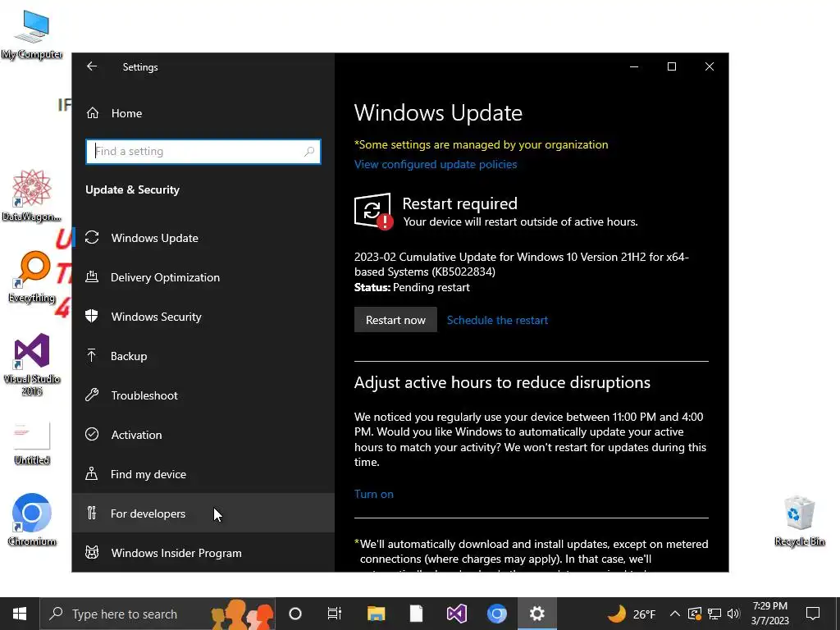Click the Home house icon
The width and height of the screenshot is (840, 630).
93,113
